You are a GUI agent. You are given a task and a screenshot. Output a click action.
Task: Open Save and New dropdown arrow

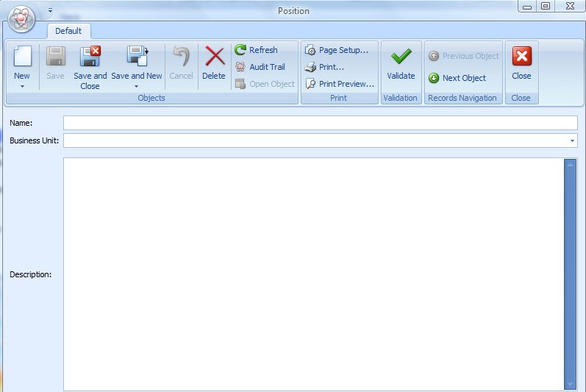[x=137, y=86]
